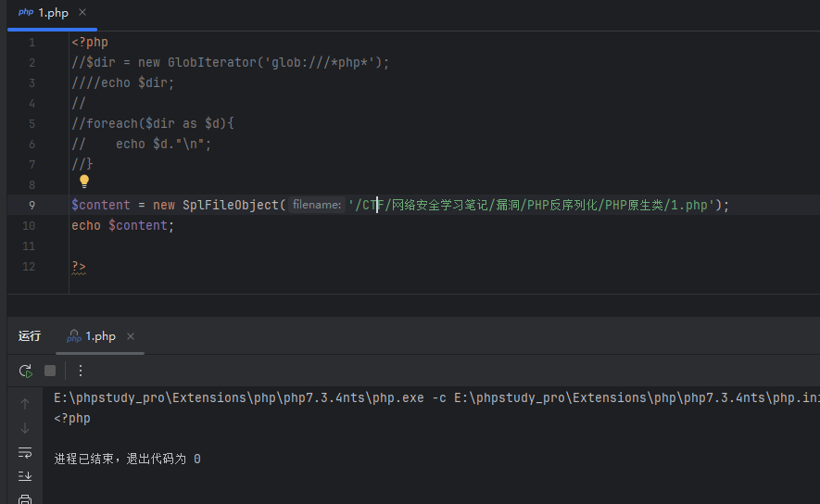Image resolution: width=820 pixels, height=504 pixels.
Task: Click the Rerun button in Run panel
Action: point(25,371)
